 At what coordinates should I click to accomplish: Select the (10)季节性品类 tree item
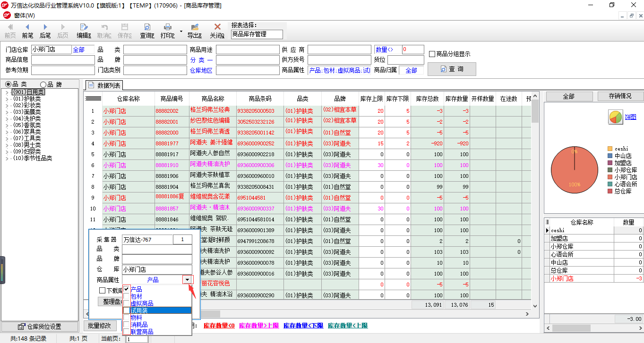(33, 159)
